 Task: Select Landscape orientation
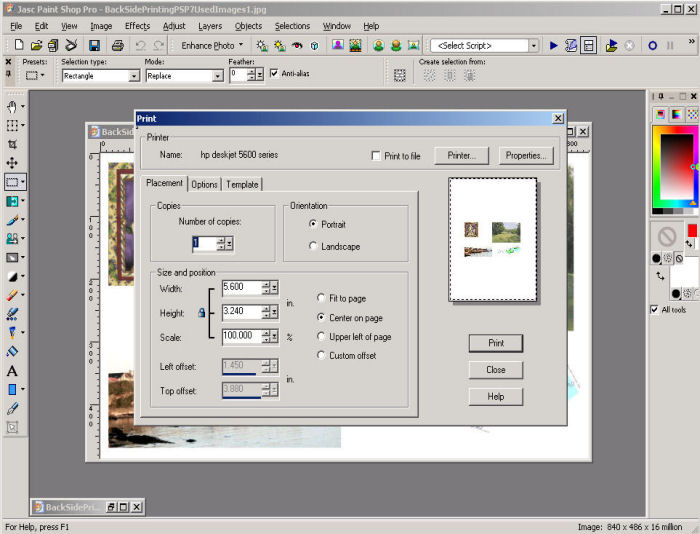click(314, 246)
